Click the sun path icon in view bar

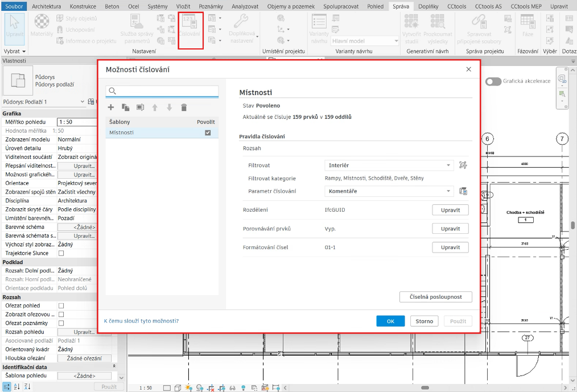tap(189, 388)
